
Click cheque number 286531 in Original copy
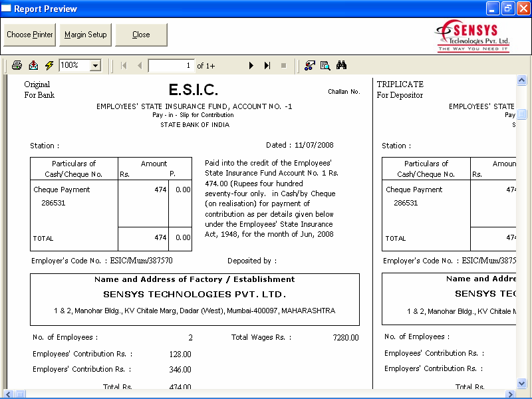(x=53, y=203)
